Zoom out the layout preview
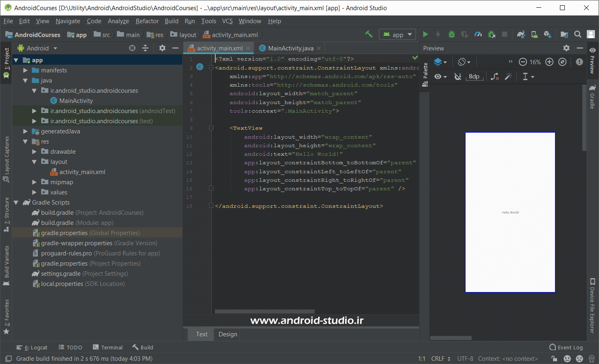 coord(523,62)
